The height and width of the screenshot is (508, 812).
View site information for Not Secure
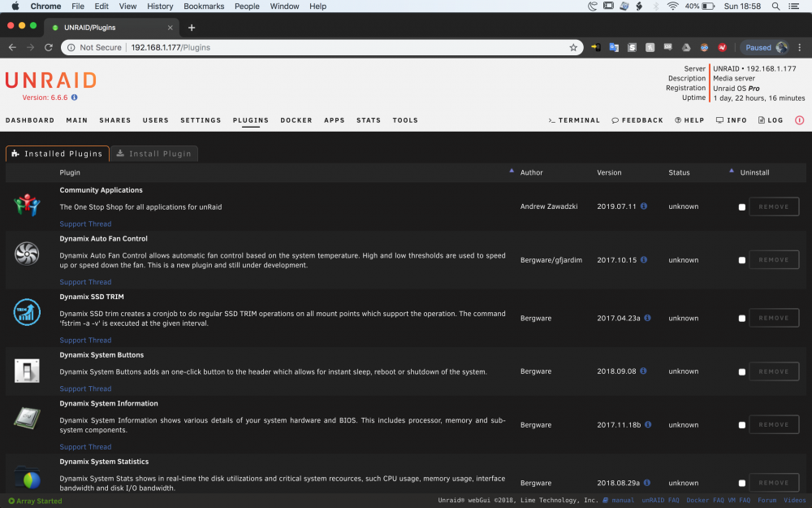[95, 48]
